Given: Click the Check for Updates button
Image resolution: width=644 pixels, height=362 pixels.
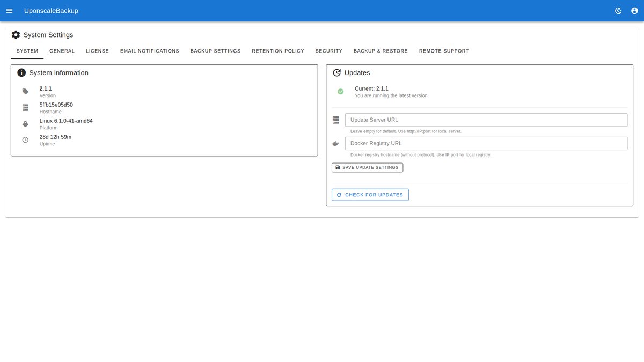Looking at the screenshot, I should 370,195.
